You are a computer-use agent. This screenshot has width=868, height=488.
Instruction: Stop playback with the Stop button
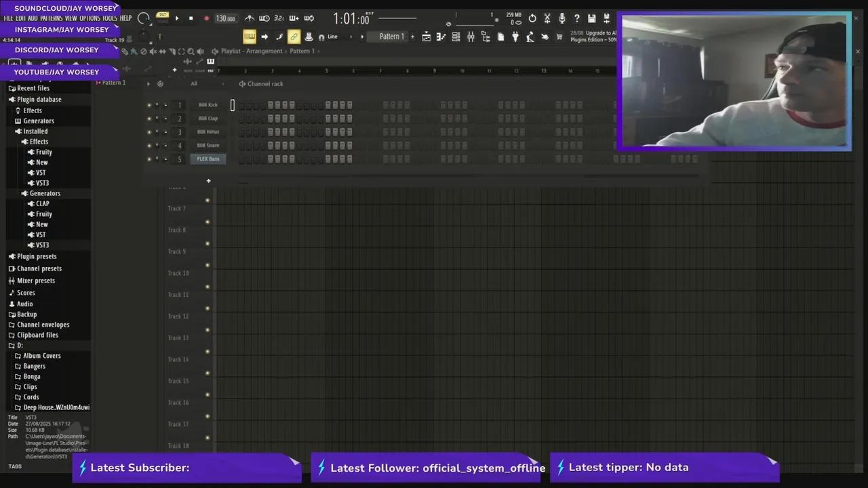(191, 18)
